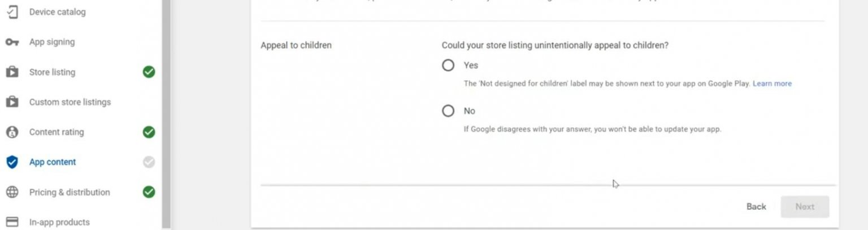The width and height of the screenshot is (868, 230).
Task: Click the App signing key icon
Action: [12, 42]
